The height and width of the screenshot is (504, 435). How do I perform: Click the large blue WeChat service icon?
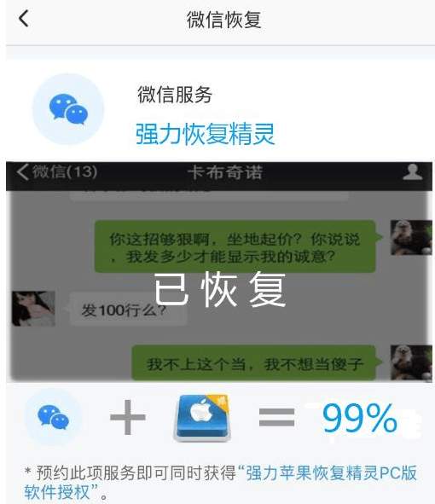click(x=68, y=109)
